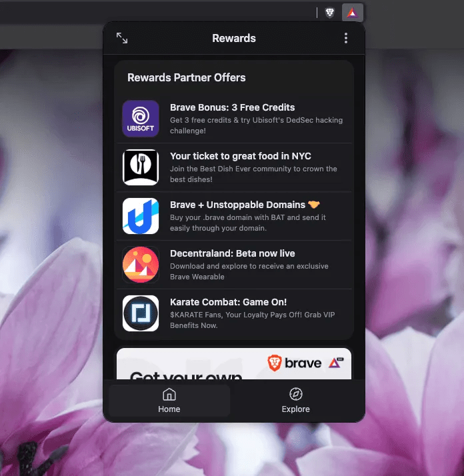Open Your ticket to great food in NYC

coord(240,156)
